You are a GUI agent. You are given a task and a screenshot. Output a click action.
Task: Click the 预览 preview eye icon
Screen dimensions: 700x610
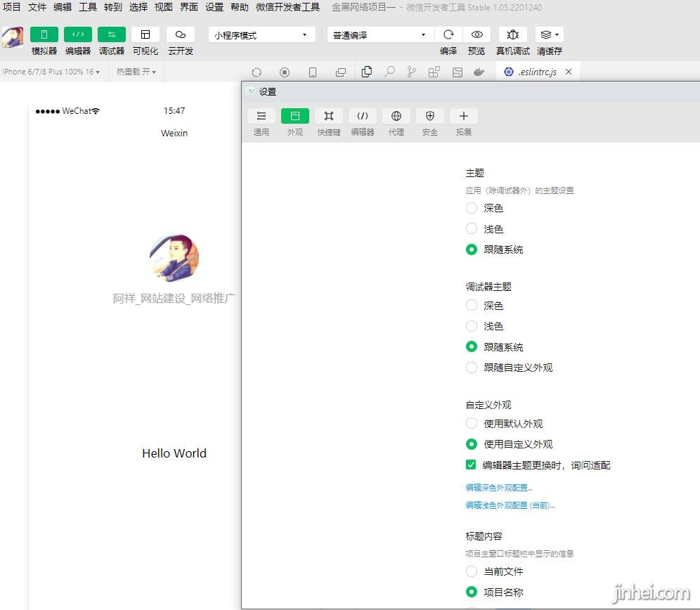(477, 34)
